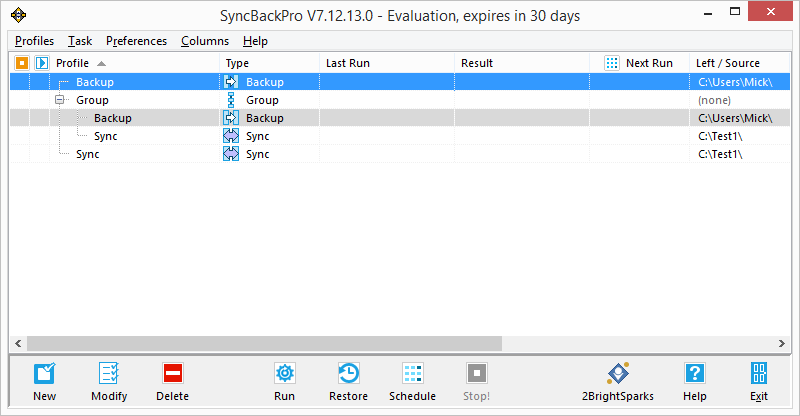Click the Next Run column header
Viewport: 800px width, 416px height.
coord(648,63)
